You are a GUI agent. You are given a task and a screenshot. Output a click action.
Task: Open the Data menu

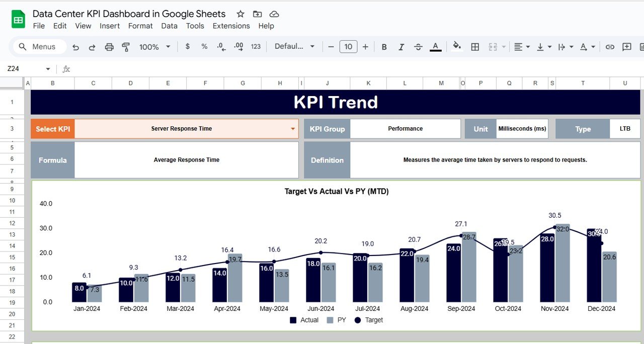[169, 26]
